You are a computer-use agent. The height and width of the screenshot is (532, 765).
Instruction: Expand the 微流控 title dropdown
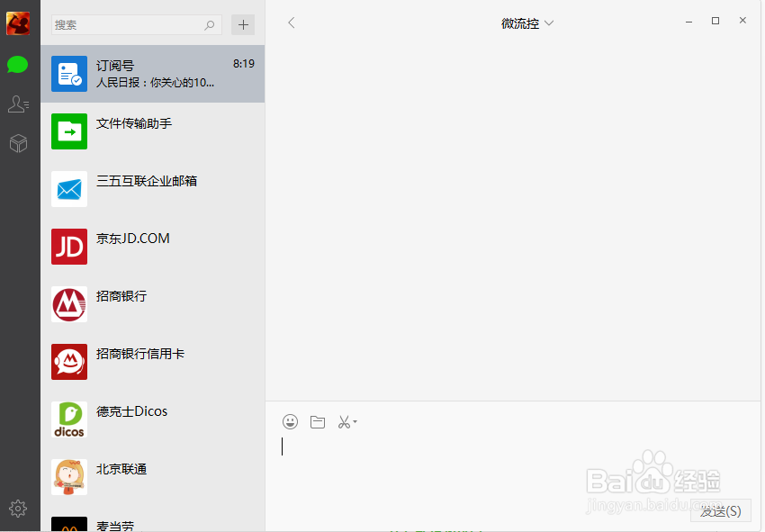pos(549,23)
